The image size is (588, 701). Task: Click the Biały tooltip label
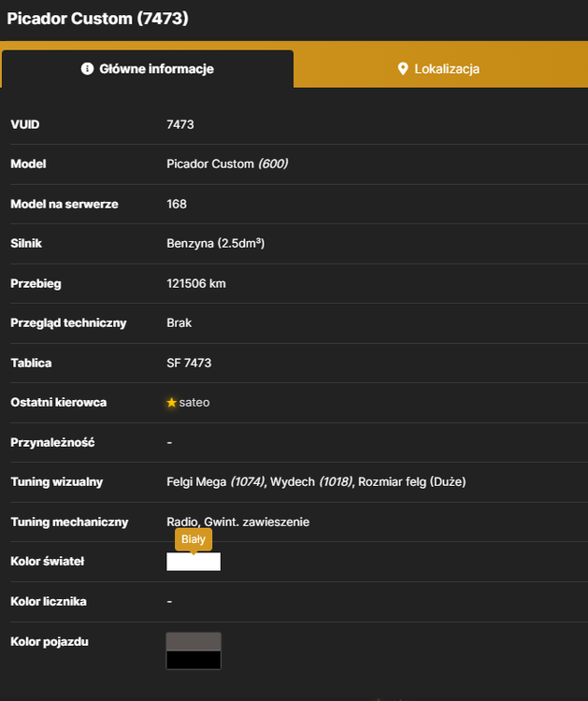(x=194, y=539)
